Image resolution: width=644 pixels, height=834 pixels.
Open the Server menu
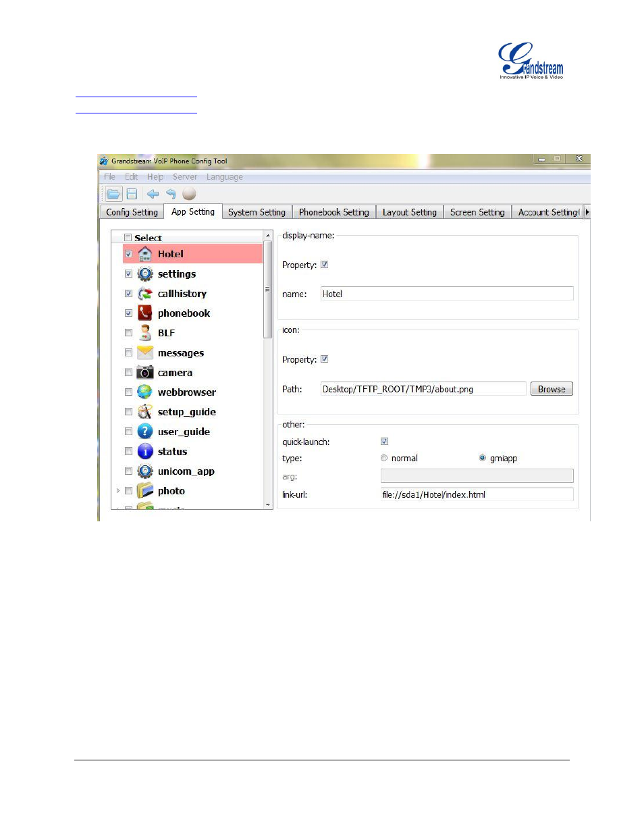pos(185,177)
